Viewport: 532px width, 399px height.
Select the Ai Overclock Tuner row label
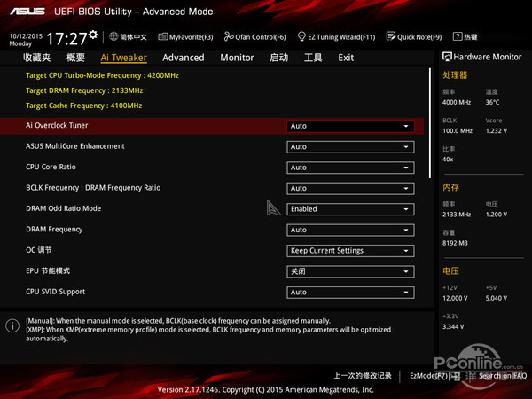(x=57, y=125)
